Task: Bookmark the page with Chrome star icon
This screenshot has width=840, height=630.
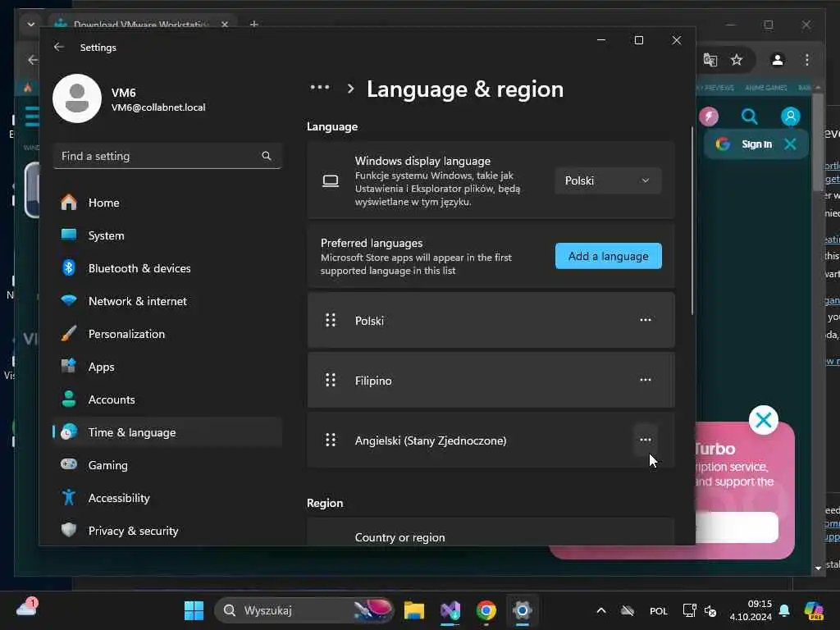Action: 737,59
